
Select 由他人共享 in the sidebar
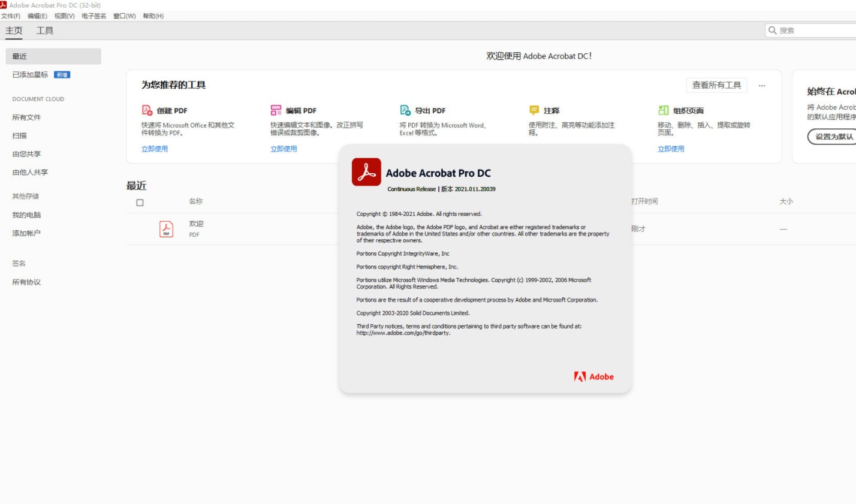coord(30,172)
